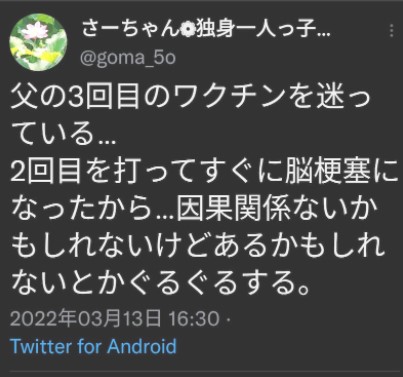
Task: Click the 2022年03月13日 date stamp
Action: 86,319
